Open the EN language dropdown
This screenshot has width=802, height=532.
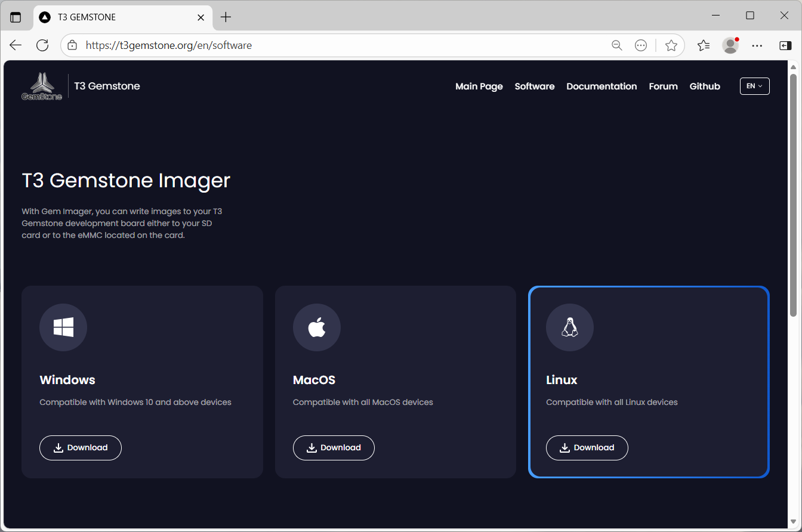point(754,86)
